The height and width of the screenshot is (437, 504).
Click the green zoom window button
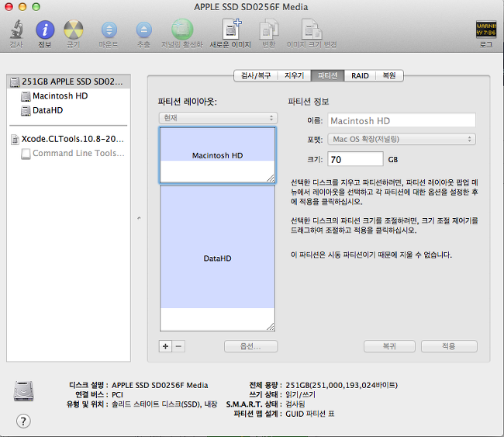pyautogui.click(x=36, y=7)
